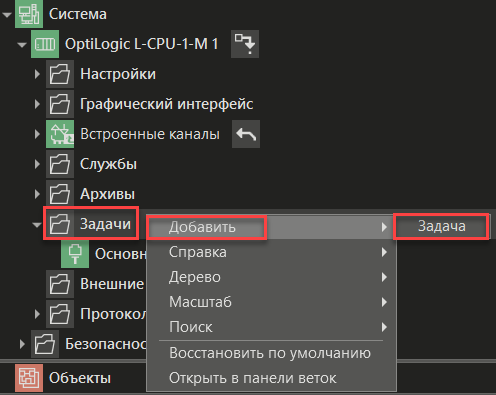Click the submenu arrow on the Масштаб row

point(384,302)
